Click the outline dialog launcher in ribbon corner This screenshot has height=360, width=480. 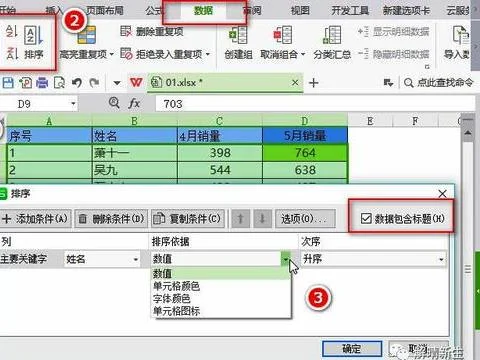[x=427, y=67]
